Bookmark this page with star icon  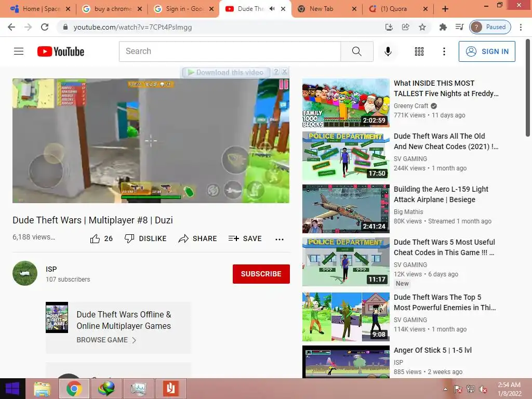422,27
